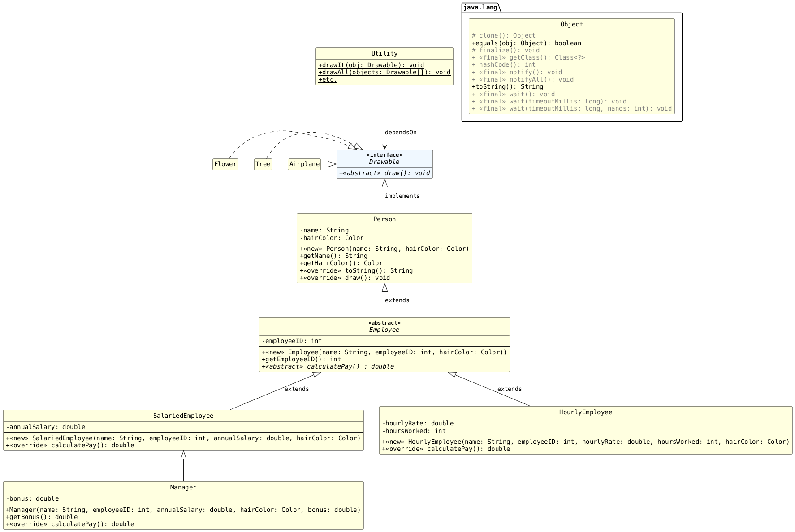Screen dimensions: 795x532
Task: Select the Airplane class node
Action: [304, 164]
